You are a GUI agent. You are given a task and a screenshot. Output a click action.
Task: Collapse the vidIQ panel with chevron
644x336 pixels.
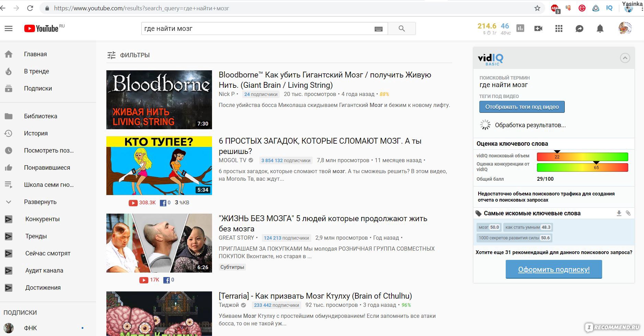coord(625,58)
